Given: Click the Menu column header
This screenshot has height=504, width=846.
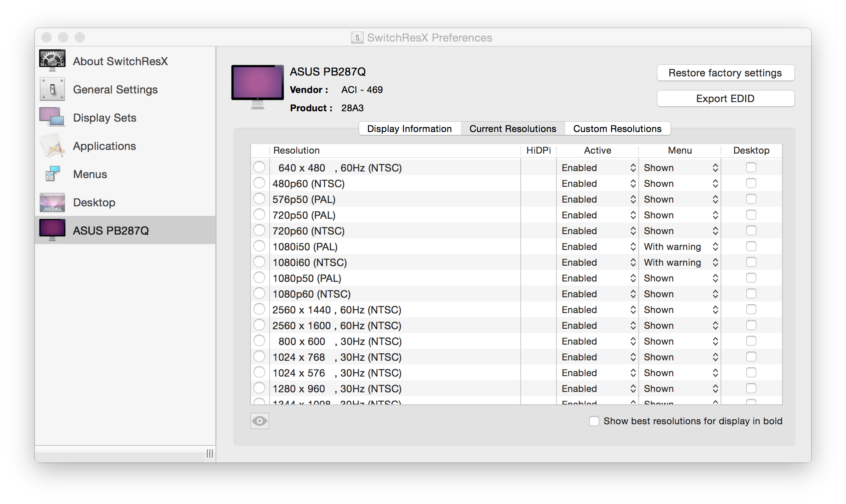Looking at the screenshot, I should 680,150.
